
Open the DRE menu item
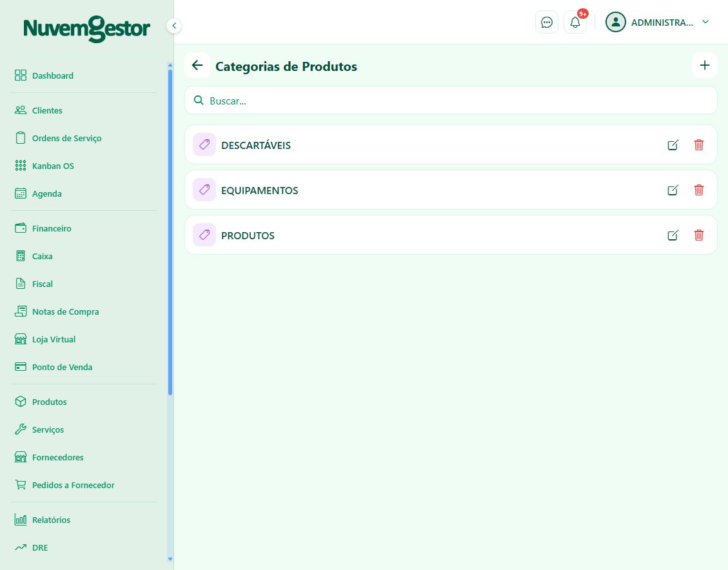pyautogui.click(x=84, y=547)
